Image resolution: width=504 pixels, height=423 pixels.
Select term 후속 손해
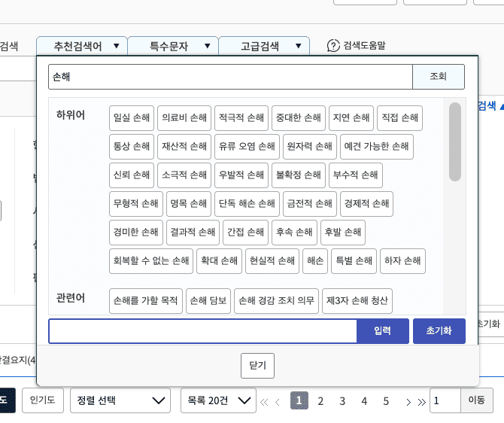coord(294,233)
